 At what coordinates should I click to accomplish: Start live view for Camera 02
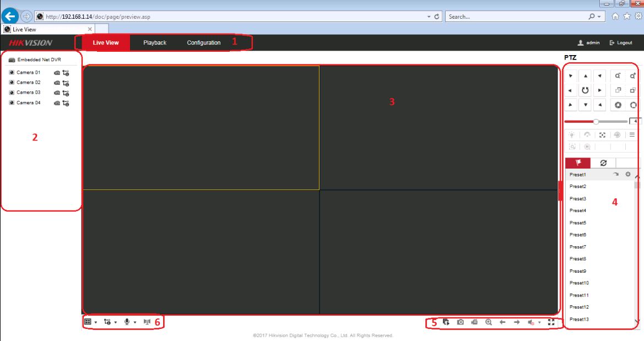click(28, 82)
